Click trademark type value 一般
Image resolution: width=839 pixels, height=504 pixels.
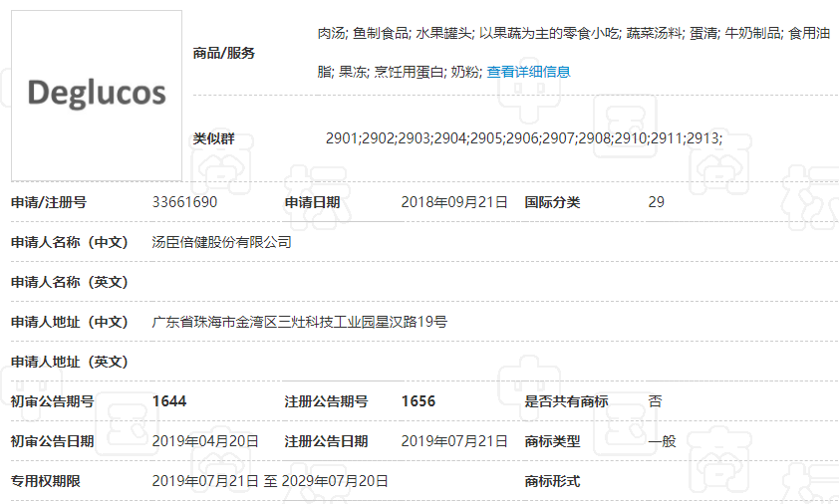[x=662, y=441]
